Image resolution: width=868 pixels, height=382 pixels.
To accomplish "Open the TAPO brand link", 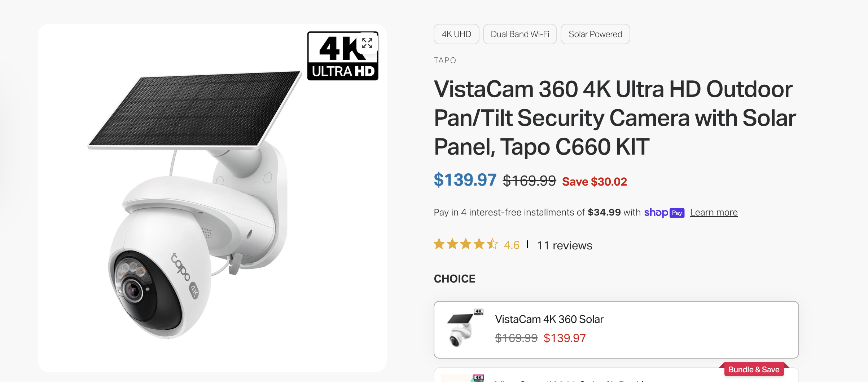I will pyautogui.click(x=445, y=60).
